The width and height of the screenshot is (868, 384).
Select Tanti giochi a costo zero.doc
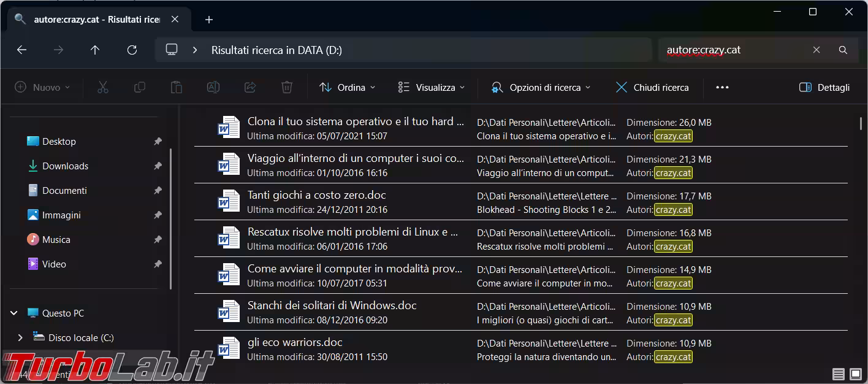(316, 196)
